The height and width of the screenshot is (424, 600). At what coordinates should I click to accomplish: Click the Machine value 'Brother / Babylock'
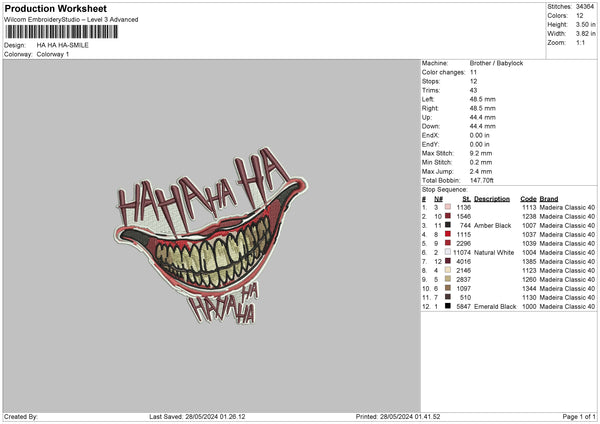(x=496, y=63)
